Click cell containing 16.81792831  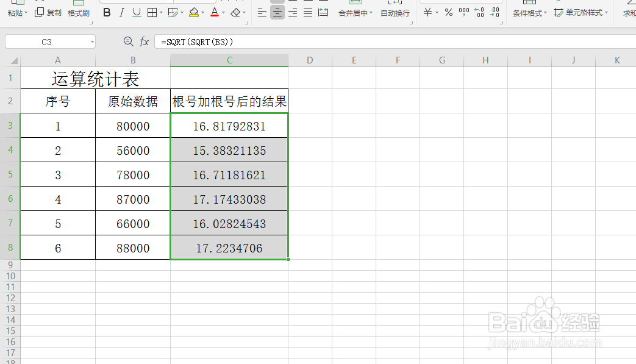[229, 126]
